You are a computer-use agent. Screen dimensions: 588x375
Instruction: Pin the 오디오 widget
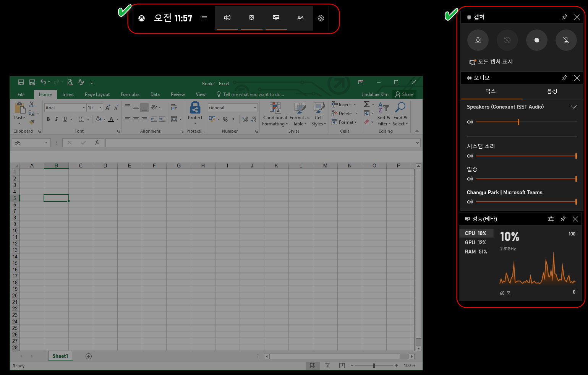click(x=564, y=78)
